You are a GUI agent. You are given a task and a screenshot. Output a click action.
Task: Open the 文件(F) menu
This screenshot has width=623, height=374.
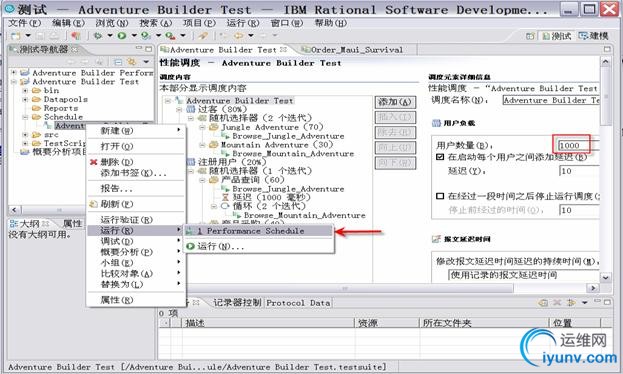click(25, 23)
